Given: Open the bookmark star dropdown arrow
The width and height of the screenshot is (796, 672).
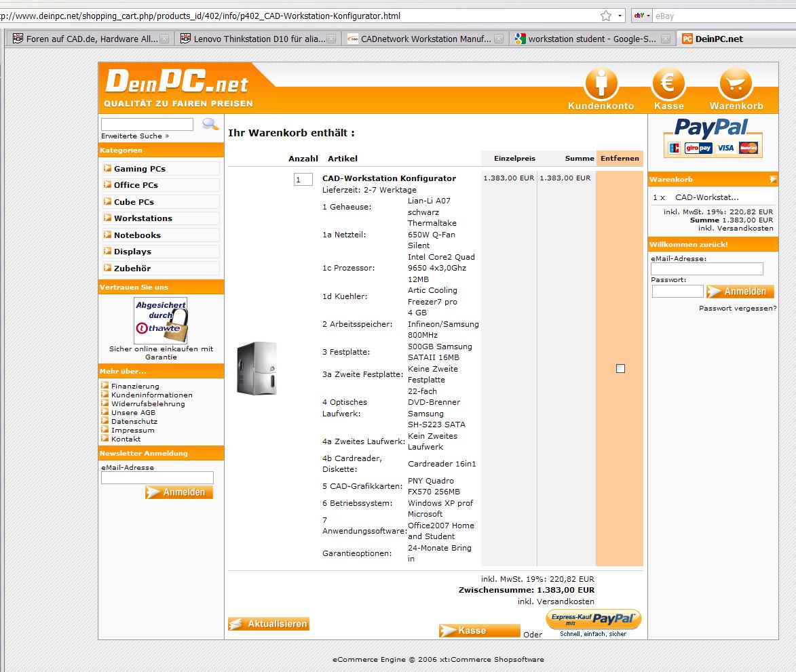Looking at the screenshot, I should [620, 16].
